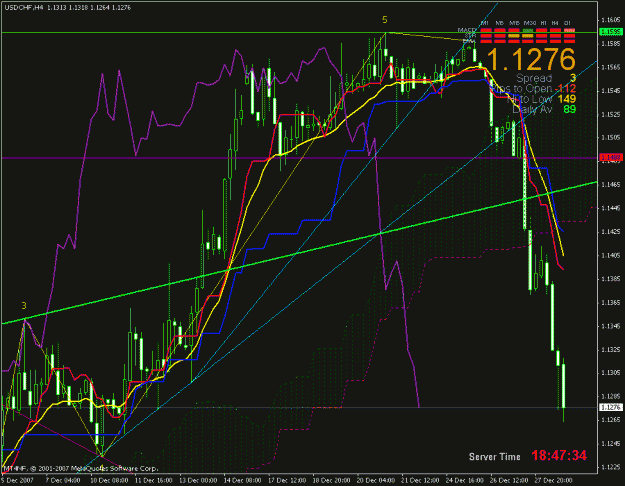Click the 14 Dec 08:00 time axis label
This screenshot has height=486, width=625.
pos(242,480)
